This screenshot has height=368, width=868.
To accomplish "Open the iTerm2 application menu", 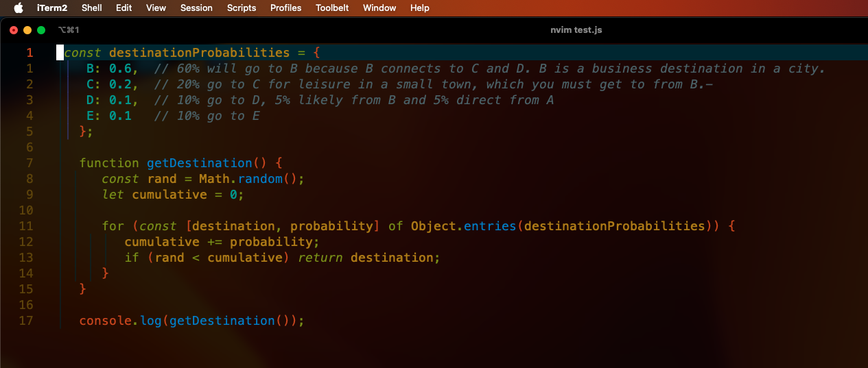I will (x=52, y=8).
